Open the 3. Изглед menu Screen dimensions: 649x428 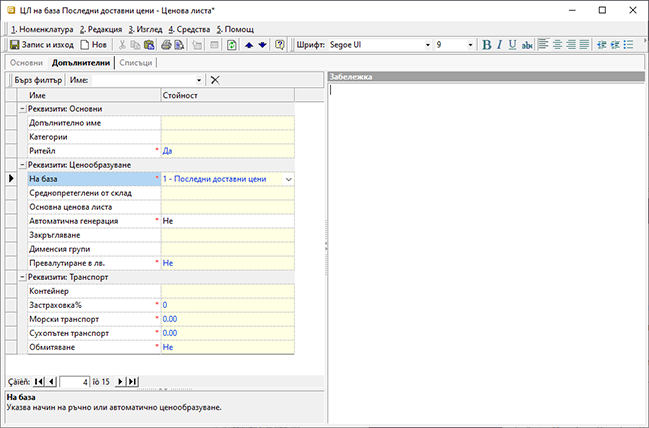pyautogui.click(x=145, y=29)
